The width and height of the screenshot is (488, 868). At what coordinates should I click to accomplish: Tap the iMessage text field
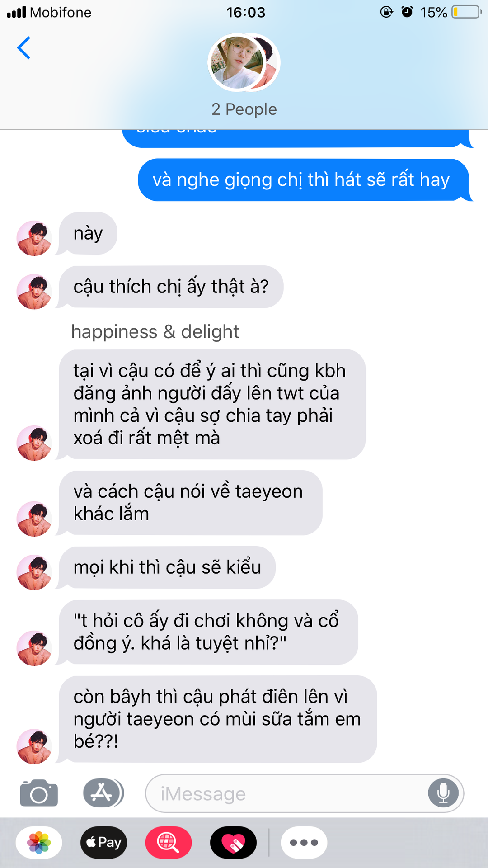304,793
